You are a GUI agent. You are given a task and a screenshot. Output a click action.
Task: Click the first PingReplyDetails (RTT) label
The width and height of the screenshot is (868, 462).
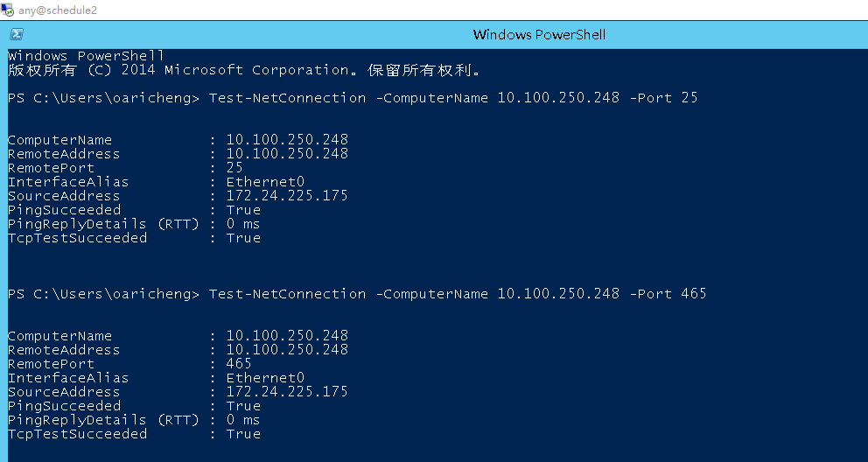(x=103, y=224)
